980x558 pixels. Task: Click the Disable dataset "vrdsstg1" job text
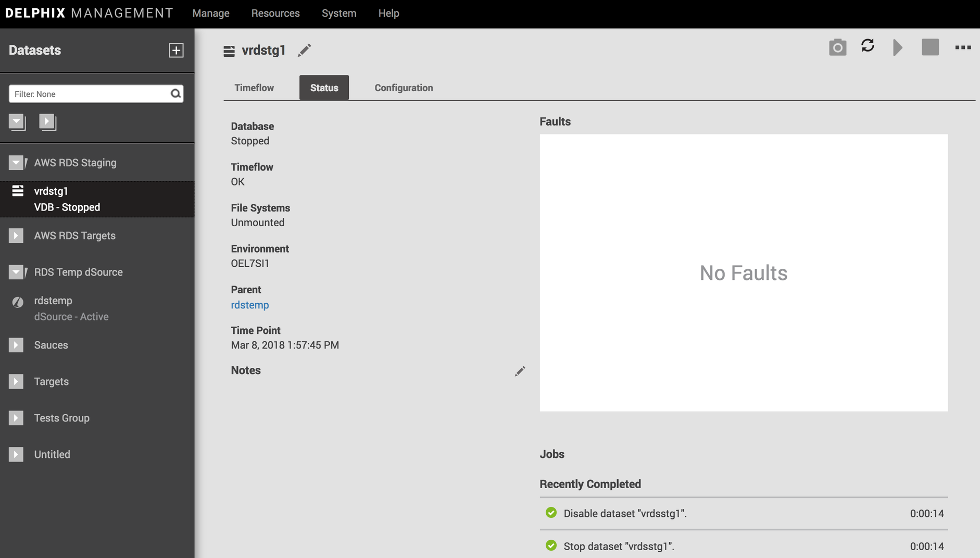point(625,514)
